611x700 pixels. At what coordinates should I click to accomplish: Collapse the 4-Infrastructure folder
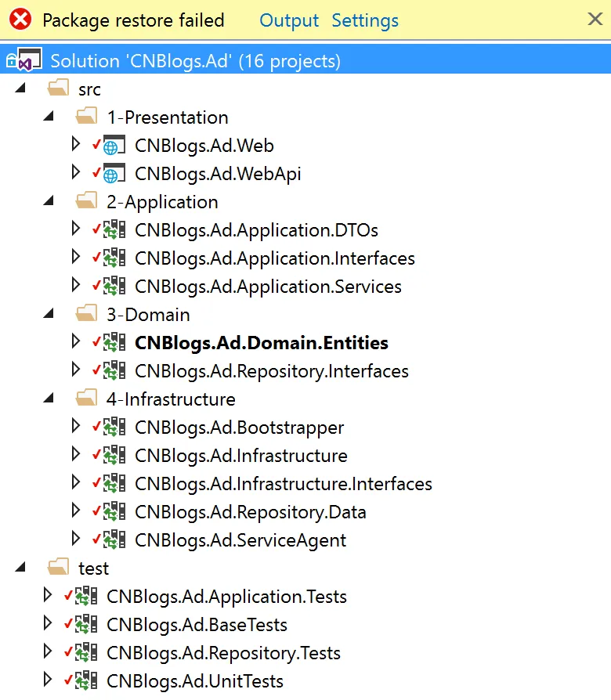49,399
